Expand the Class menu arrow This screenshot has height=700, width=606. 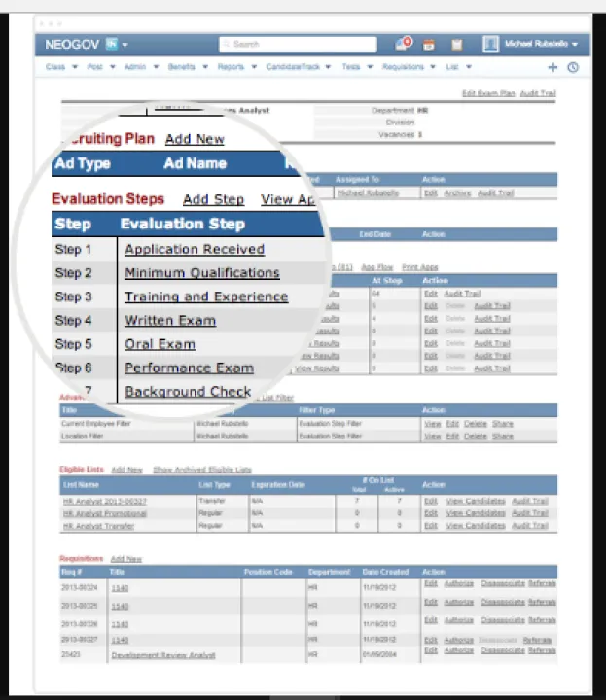[x=75, y=67]
